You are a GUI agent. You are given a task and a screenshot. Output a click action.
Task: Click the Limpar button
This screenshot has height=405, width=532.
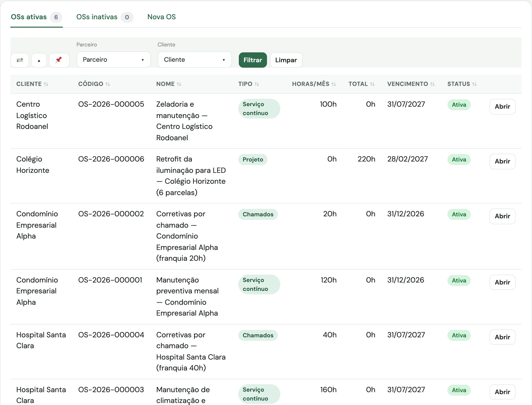coord(286,60)
